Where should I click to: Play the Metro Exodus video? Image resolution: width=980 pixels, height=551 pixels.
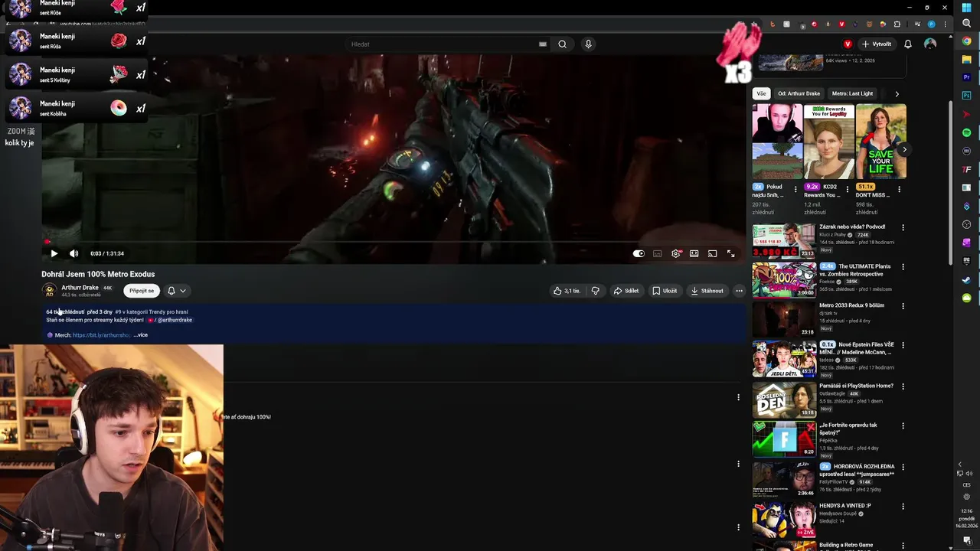click(54, 253)
